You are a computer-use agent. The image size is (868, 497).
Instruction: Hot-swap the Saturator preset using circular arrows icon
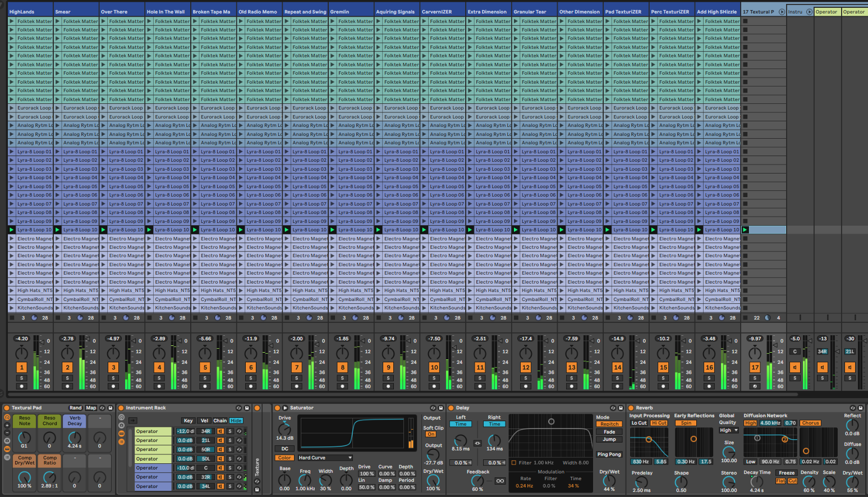[433, 408]
